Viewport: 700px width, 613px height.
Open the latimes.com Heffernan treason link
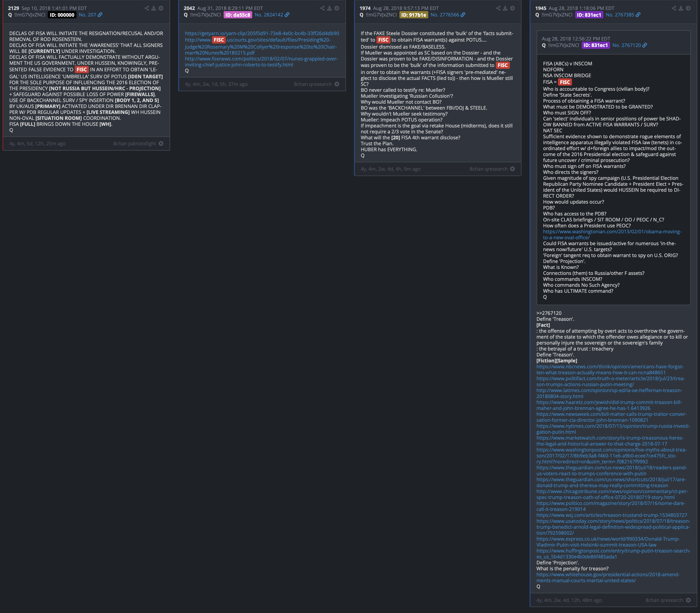click(x=609, y=393)
